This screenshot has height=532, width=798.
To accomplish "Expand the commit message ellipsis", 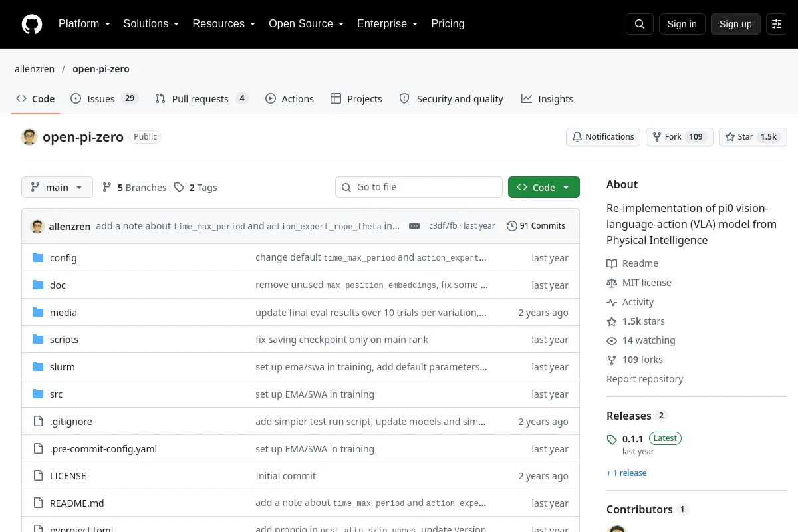I will point(414,226).
